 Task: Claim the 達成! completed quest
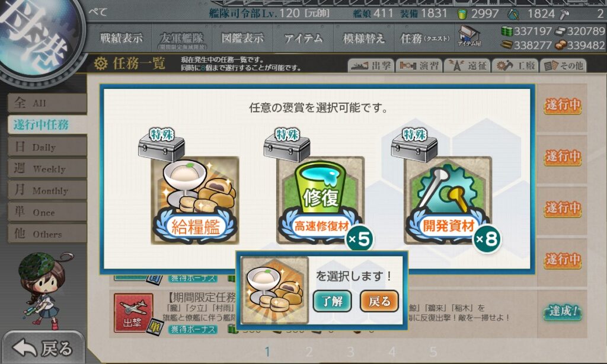(x=563, y=311)
